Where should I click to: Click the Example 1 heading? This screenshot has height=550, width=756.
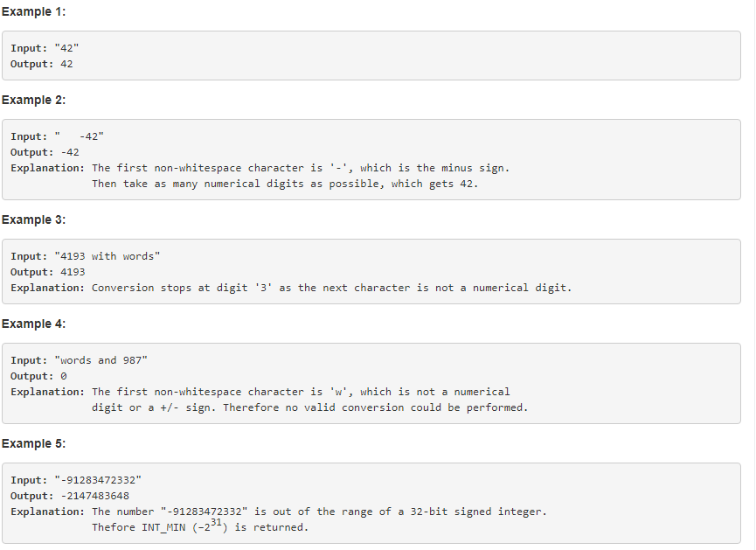pos(33,12)
